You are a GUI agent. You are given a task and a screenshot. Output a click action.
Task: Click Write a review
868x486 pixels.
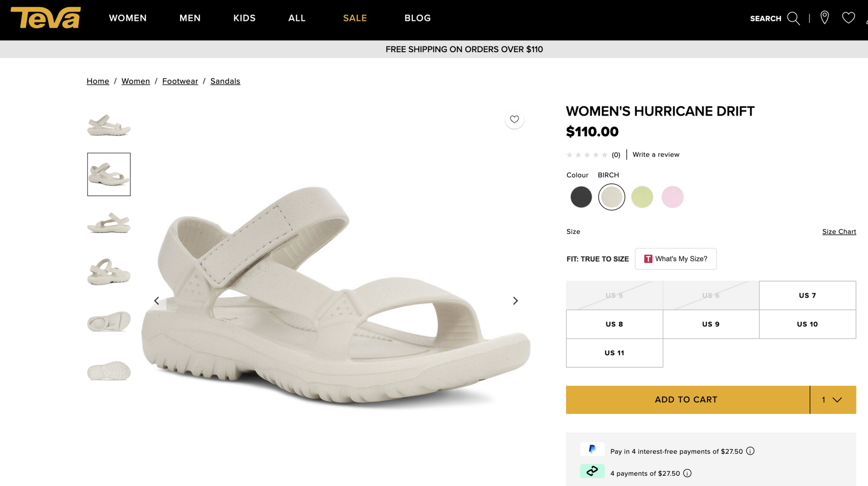[x=656, y=154]
